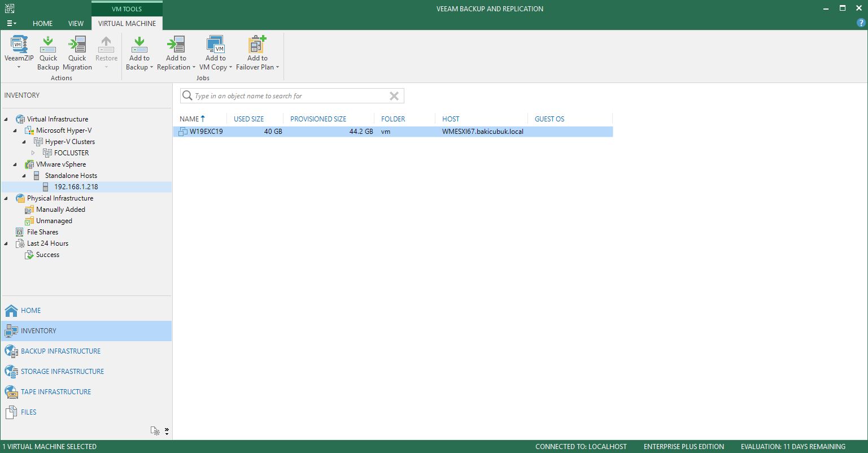Collapse the Hyper-V Clusters node
This screenshot has width=868, height=453.
pyautogui.click(x=24, y=142)
